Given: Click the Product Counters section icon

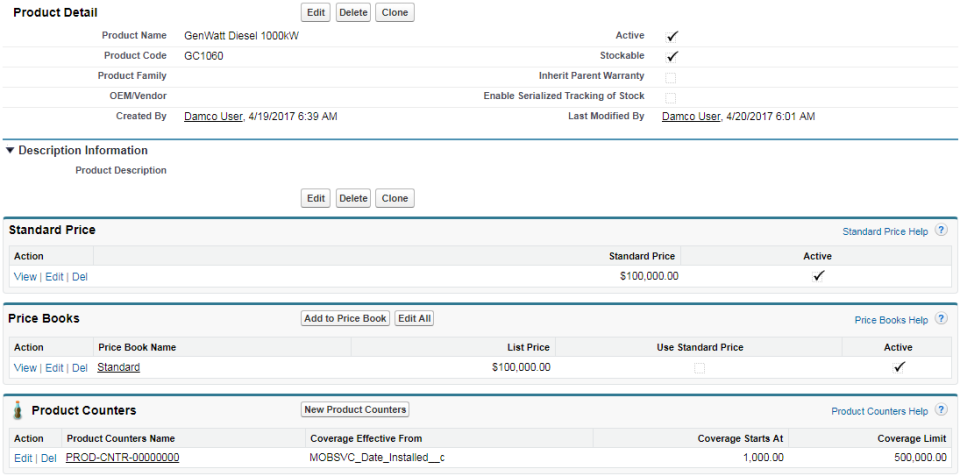Looking at the screenshot, I should (x=16, y=410).
